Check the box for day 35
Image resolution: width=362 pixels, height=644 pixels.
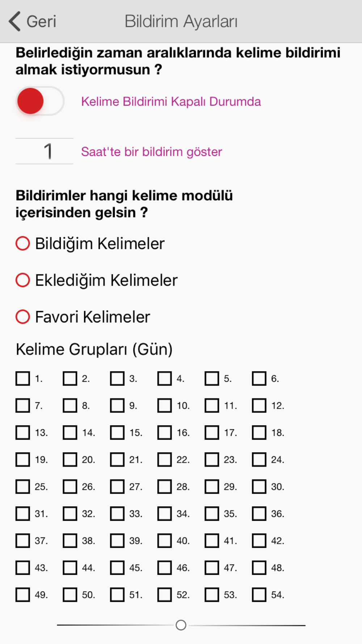212,514
